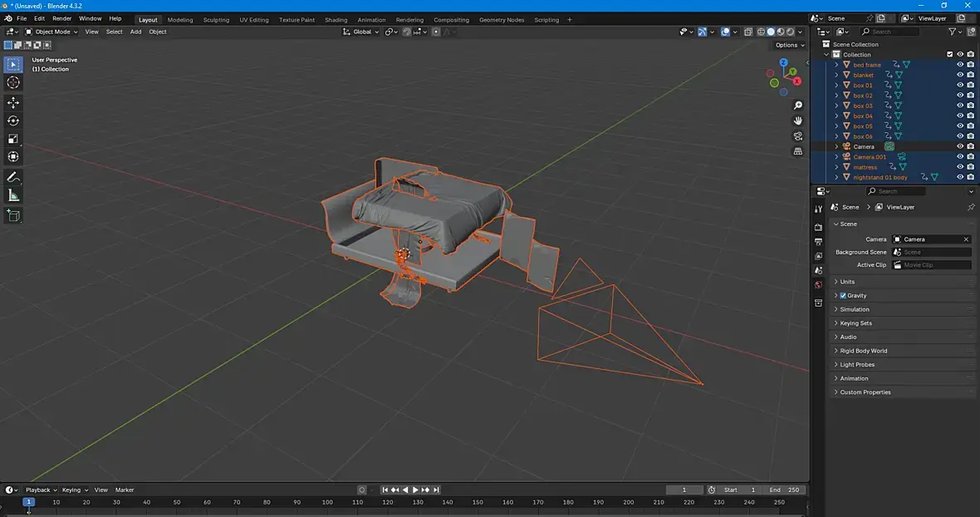Activate the Move tool

click(x=13, y=102)
